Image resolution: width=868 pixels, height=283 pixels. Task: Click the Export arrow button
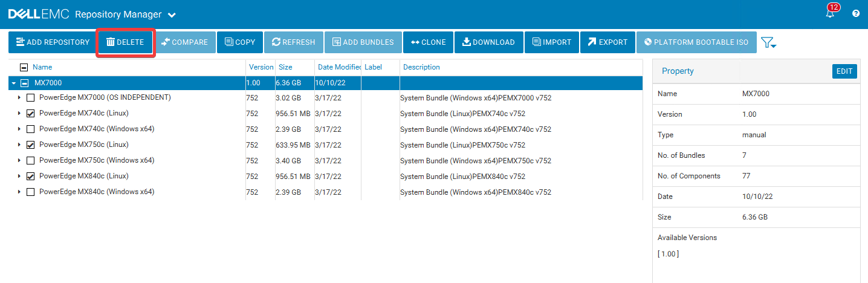click(x=607, y=42)
